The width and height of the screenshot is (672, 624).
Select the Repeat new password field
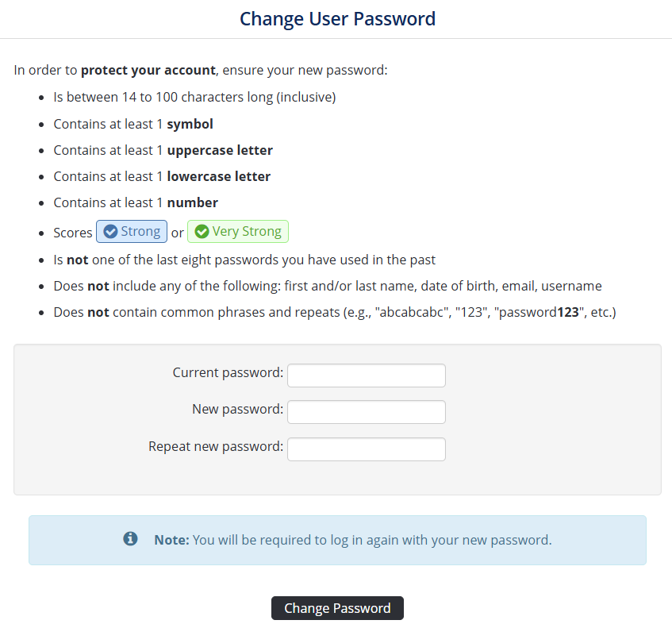(366, 449)
